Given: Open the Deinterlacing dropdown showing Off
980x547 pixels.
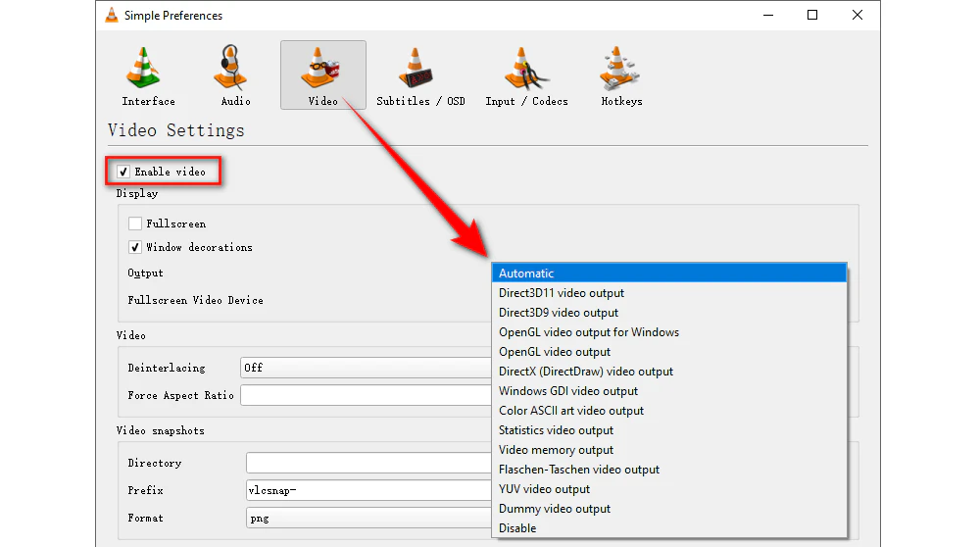Looking at the screenshot, I should coord(366,368).
